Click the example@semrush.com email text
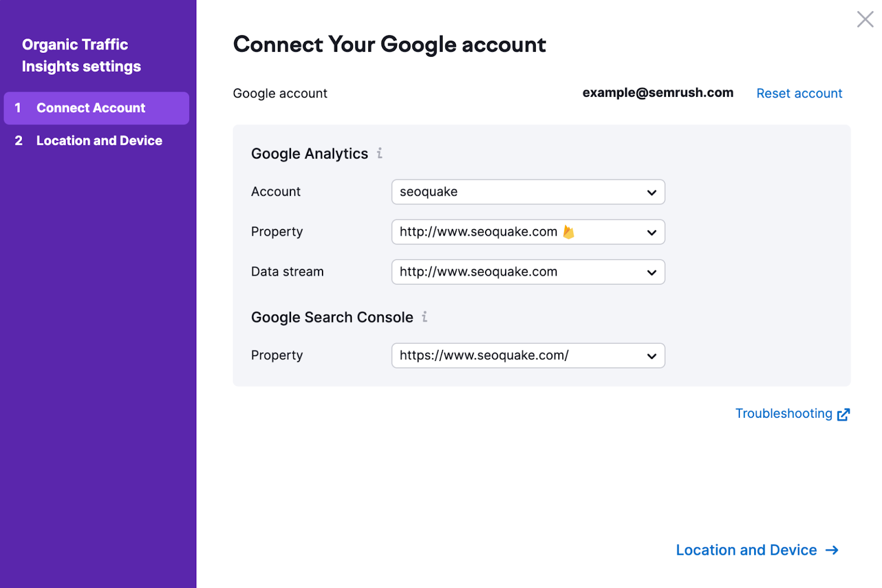 tap(658, 93)
